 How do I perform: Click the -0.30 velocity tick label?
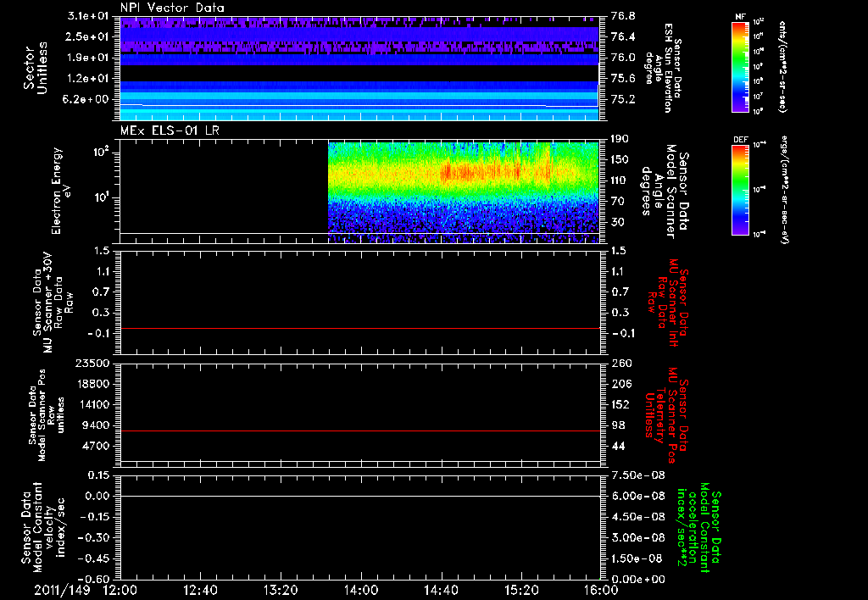(x=93, y=538)
